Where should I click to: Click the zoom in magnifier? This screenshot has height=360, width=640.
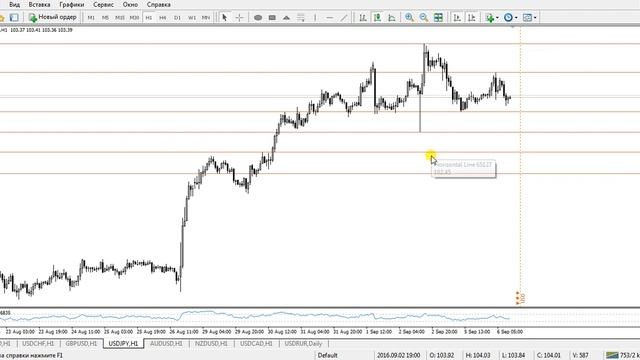(x=409, y=18)
